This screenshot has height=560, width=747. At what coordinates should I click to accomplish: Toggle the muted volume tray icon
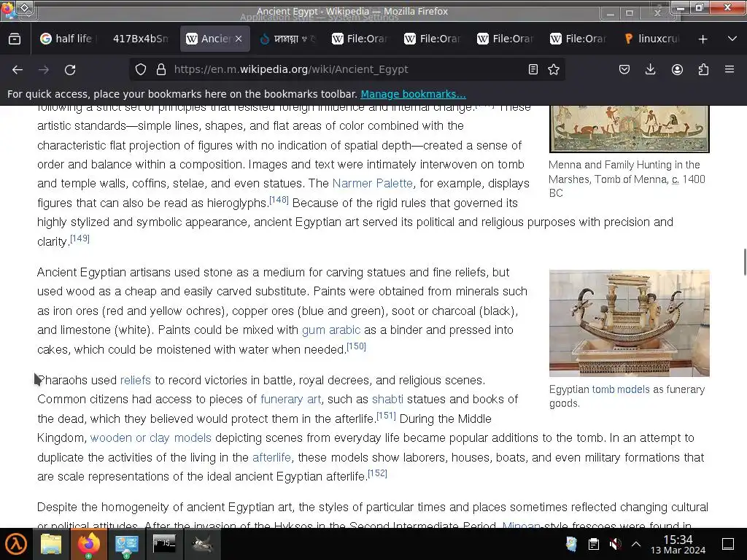pyautogui.click(x=615, y=544)
